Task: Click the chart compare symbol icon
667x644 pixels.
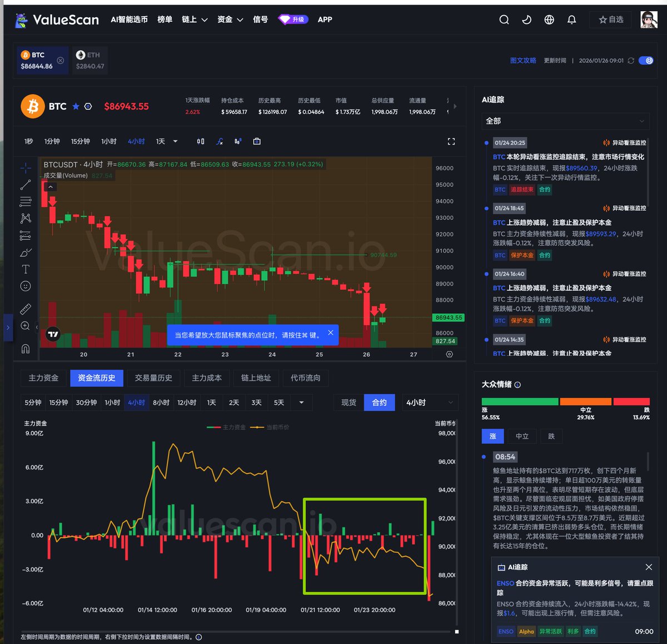Action: coord(238,141)
